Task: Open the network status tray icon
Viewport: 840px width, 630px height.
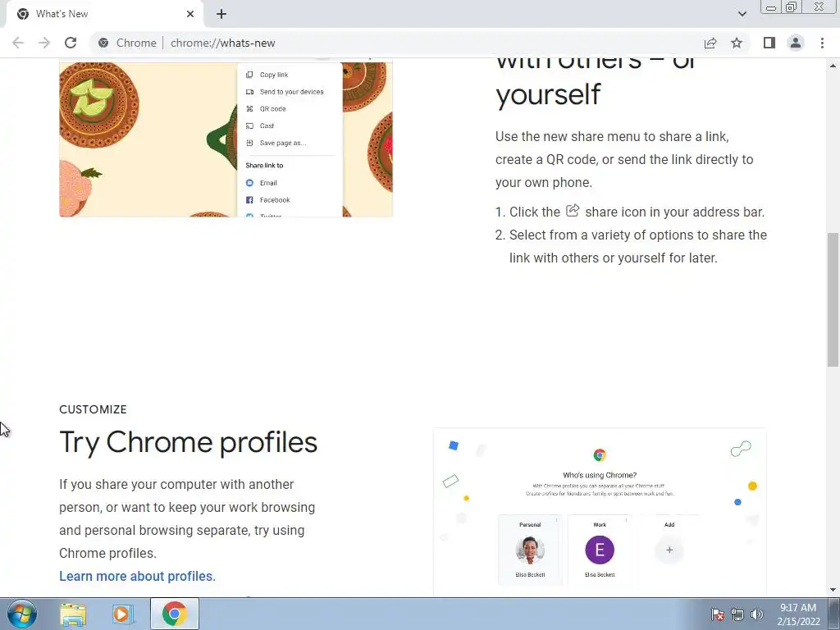Action: 737,614
